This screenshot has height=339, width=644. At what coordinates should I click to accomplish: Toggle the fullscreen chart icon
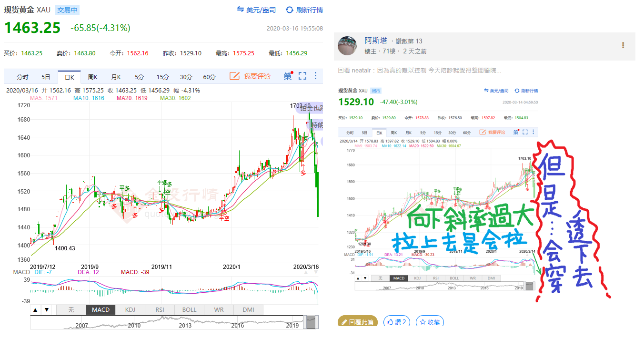point(302,76)
